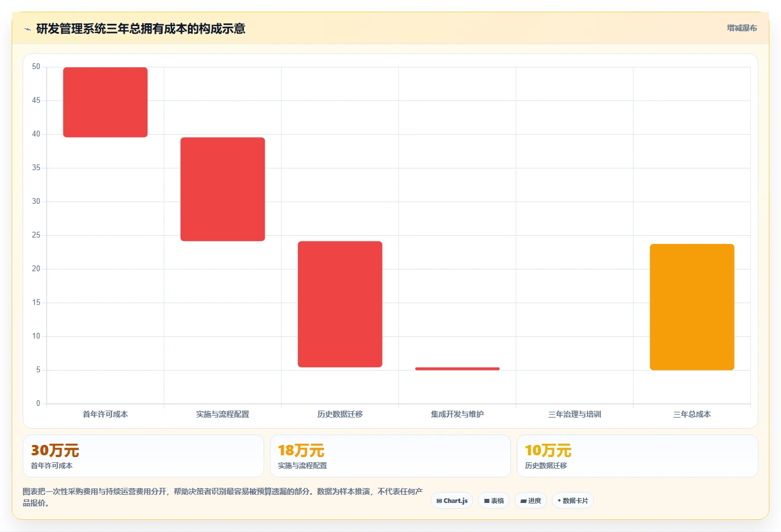Viewport: 781px width, 532px height.
Task: Open the 18万元 实施与流程配置 stat card
Action: click(x=390, y=456)
